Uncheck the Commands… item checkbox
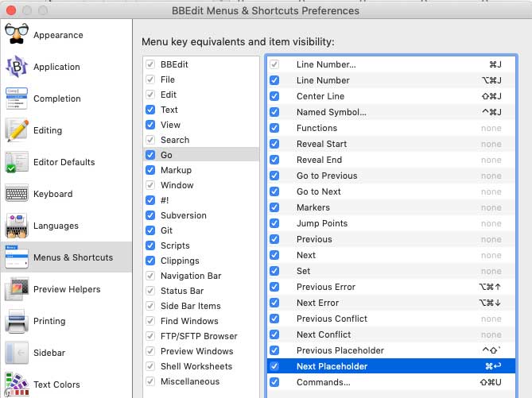Image resolution: width=532 pixels, height=398 pixels. [x=274, y=382]
